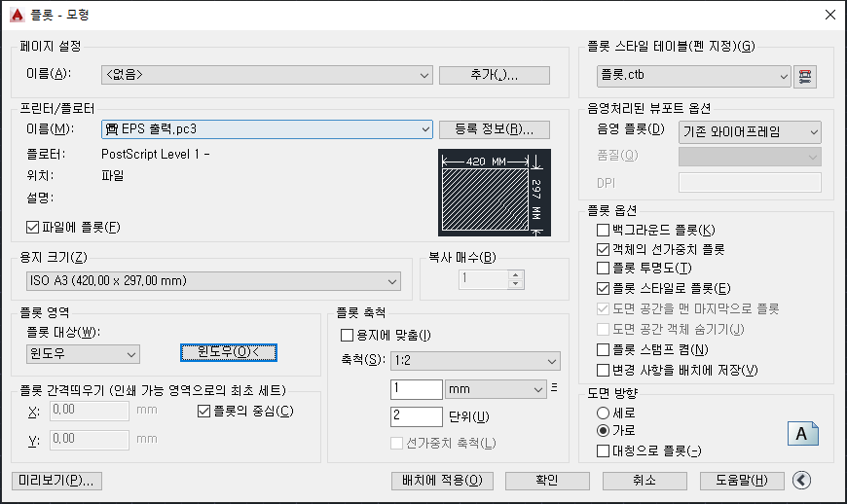Click the 확인 button
This screenshot has width=847, height=504.
tap(547, 481)
